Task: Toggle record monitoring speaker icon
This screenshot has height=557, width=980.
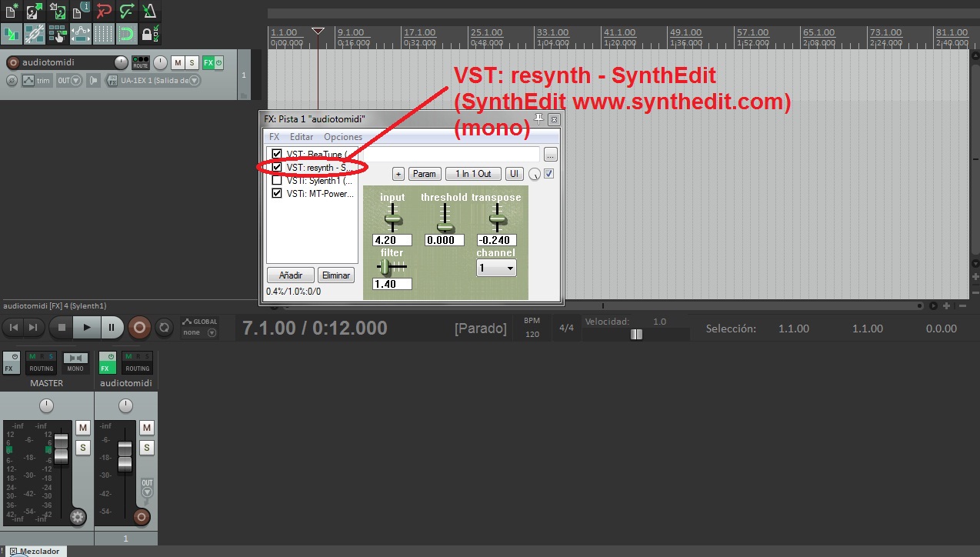Action: tap(94, 81)
